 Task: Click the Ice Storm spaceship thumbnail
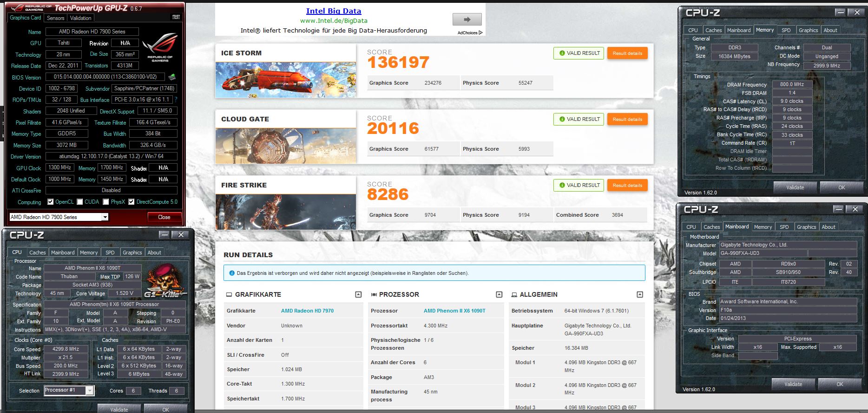click(286, 80)
